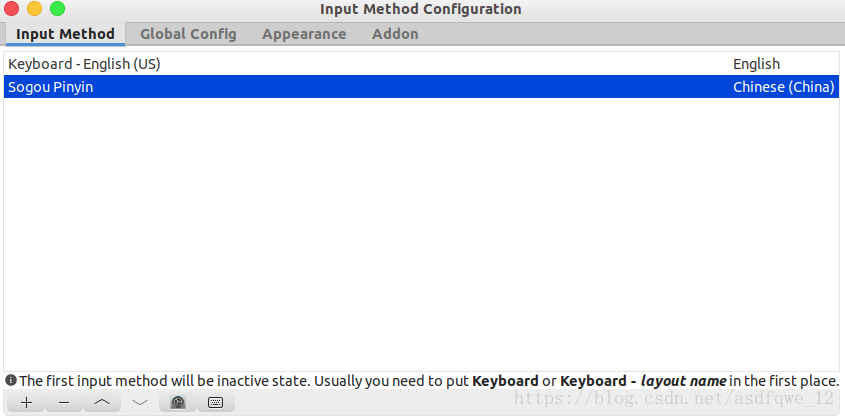This screenshot has height=418, width=845.
Task: Remove selected input method with minus button
Action: click(64, 402)
